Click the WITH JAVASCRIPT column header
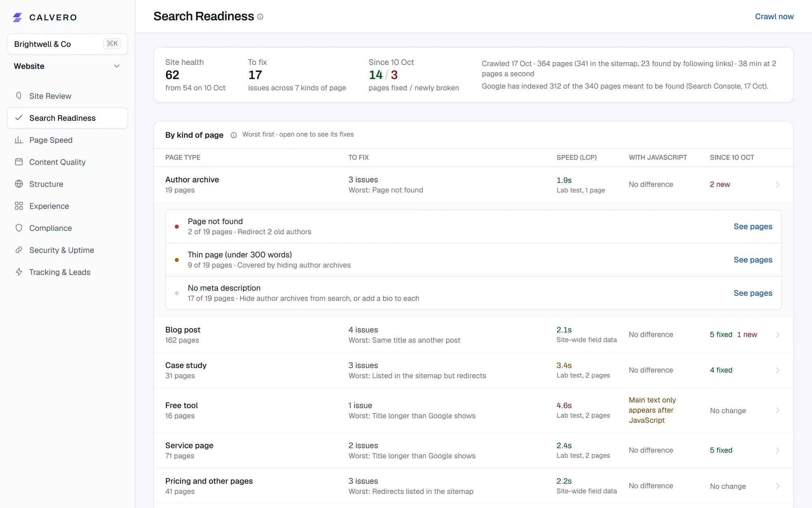Image resolution: width=812 pixels, height=508 pixels. [x=658, y=158]
